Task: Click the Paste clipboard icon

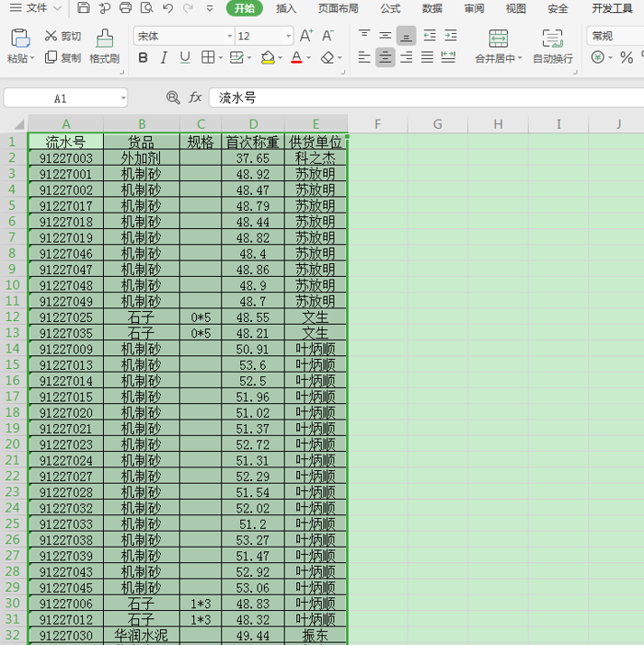Action: 19,39
